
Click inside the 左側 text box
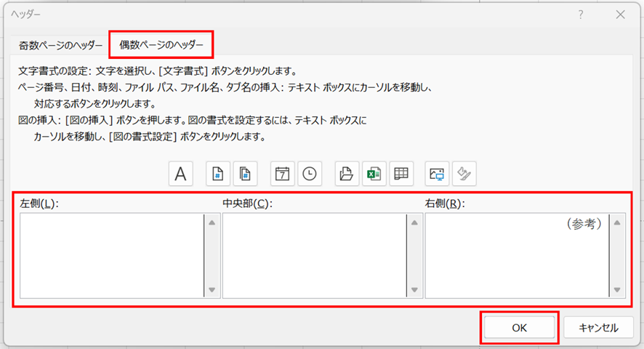coord(111,255)
